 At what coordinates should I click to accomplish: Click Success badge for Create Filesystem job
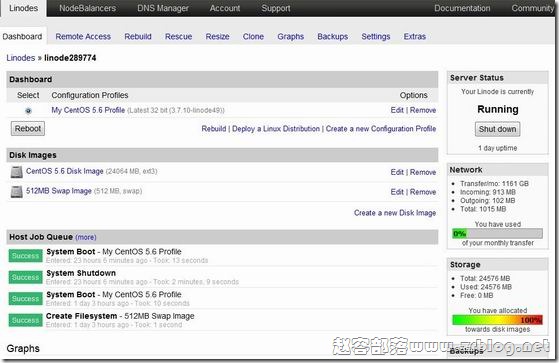click(25, 320)
